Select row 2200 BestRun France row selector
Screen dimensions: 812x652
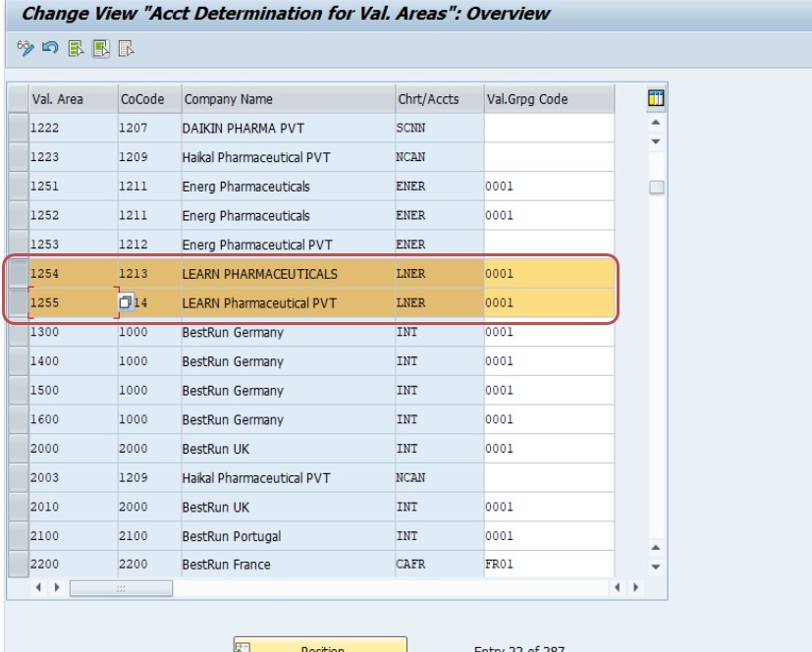18,564
